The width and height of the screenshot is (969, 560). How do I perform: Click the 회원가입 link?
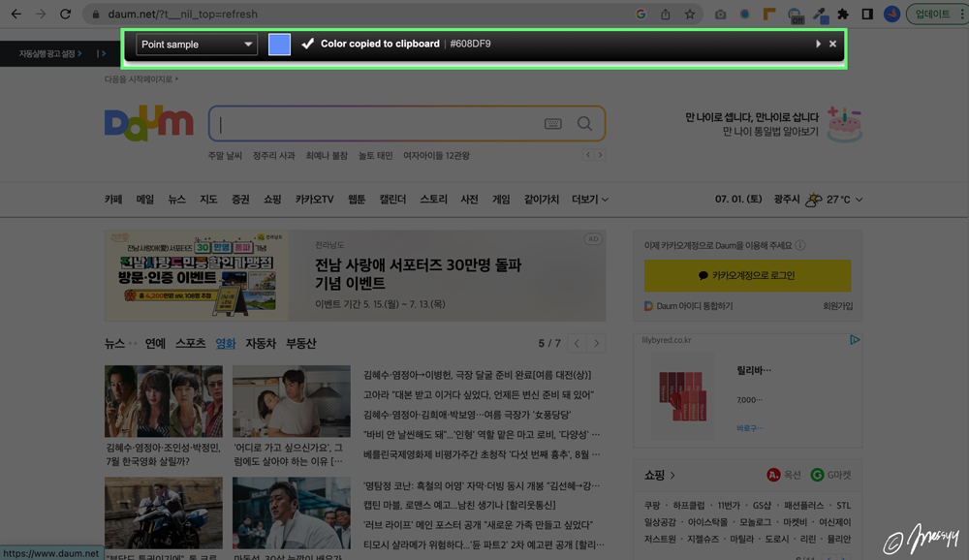(x=837, y=306)
